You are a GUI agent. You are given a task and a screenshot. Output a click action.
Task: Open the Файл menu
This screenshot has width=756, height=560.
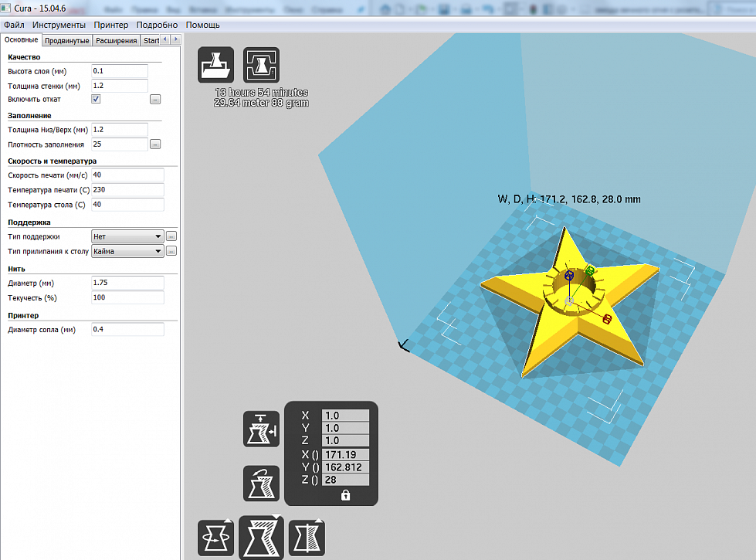click(14, 25)
